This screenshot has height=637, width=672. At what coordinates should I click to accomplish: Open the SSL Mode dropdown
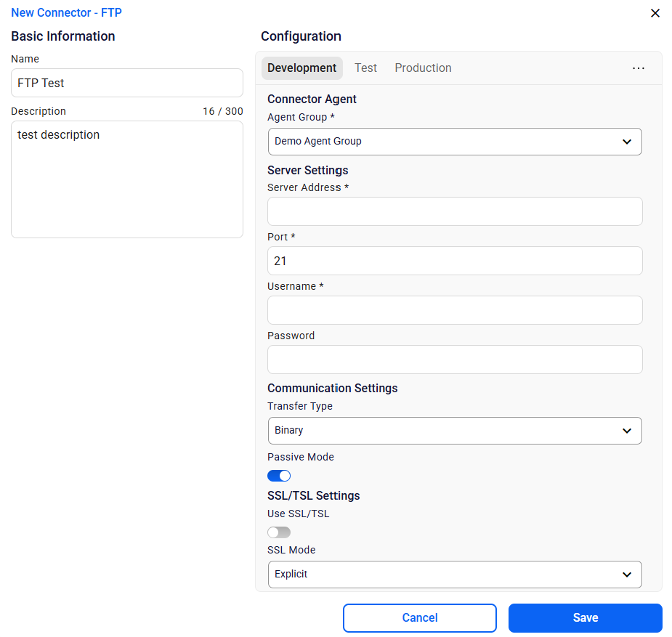pos(454,575)
